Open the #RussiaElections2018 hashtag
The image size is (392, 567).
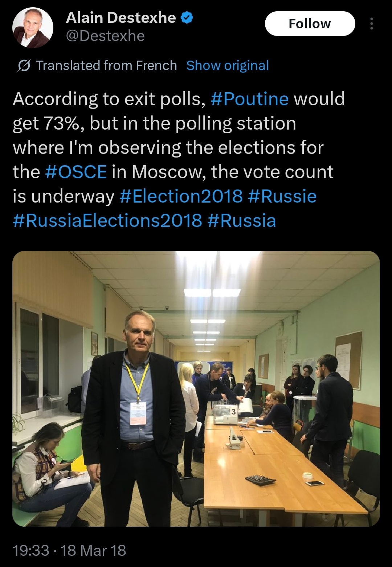tap(107, 221)
